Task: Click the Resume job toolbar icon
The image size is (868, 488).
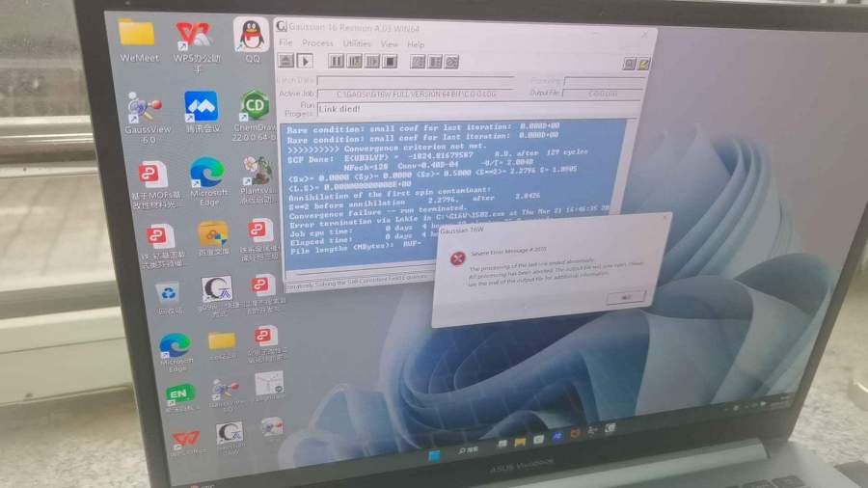Action: [372, 61]
